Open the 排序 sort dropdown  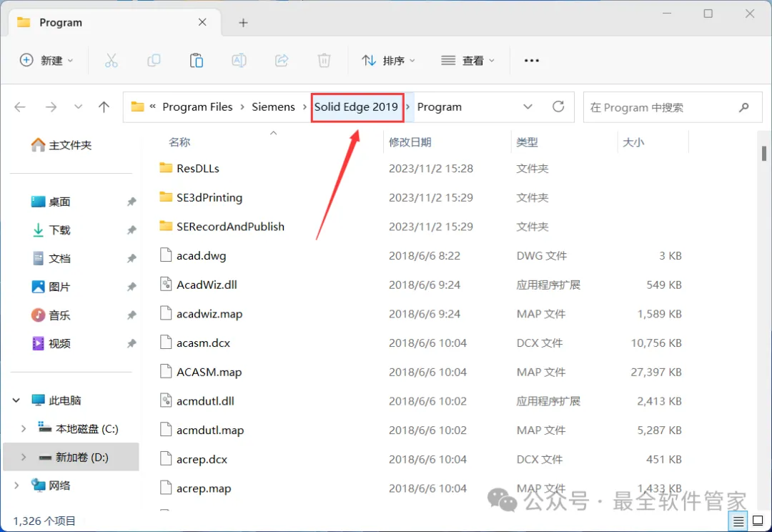tap(389, 61)
